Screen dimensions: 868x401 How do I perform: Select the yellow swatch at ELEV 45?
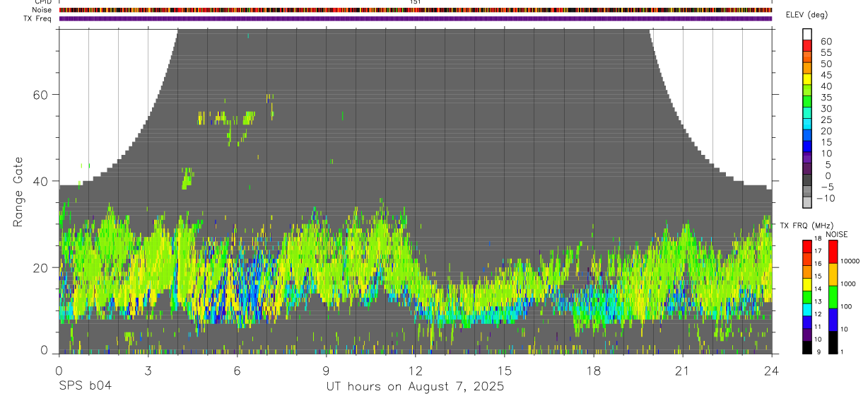coord(807,79)
